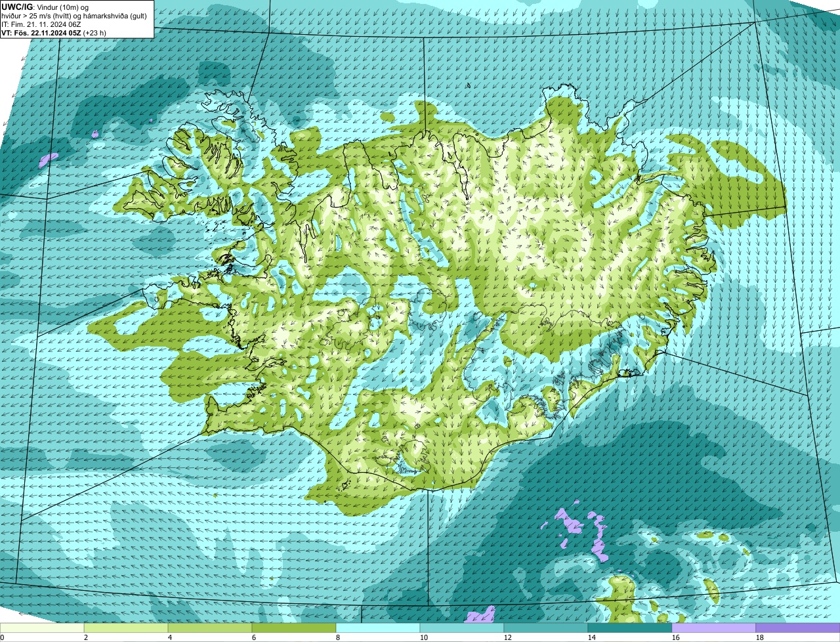Click the legend label "16"
This screenshot has width=840, height=642.
[x=676, y=637]
